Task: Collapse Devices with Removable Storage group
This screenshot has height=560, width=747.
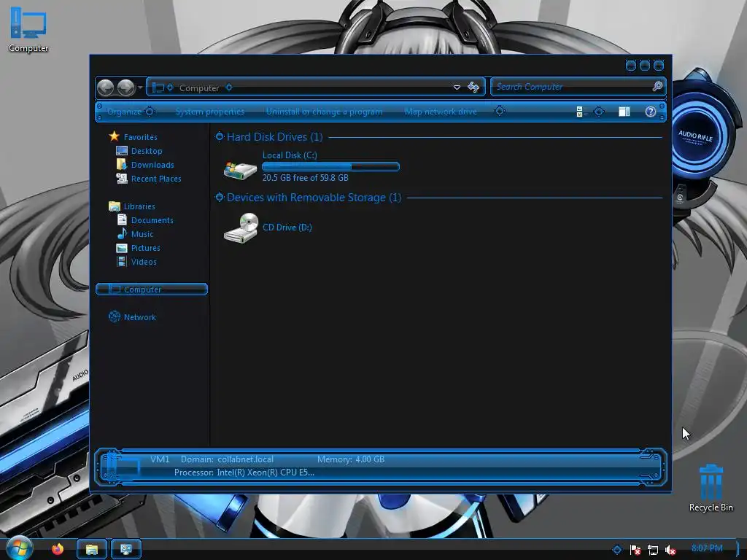Action: (219, 197)
